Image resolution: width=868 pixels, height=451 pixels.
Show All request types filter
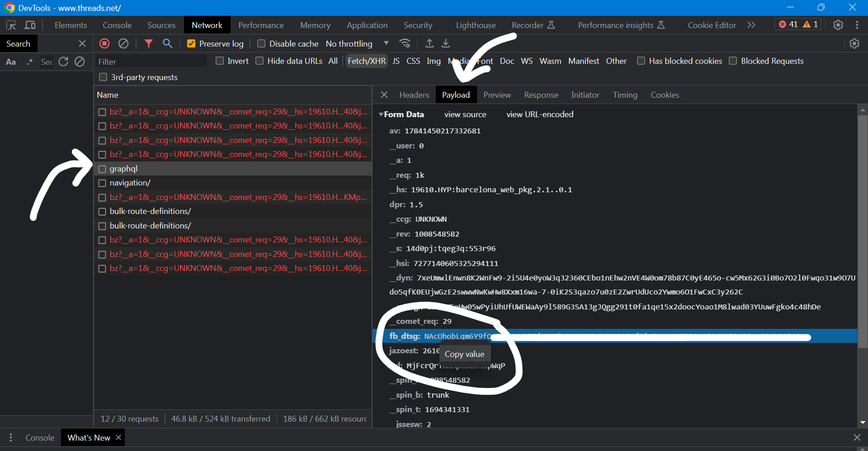coord(333,61)
